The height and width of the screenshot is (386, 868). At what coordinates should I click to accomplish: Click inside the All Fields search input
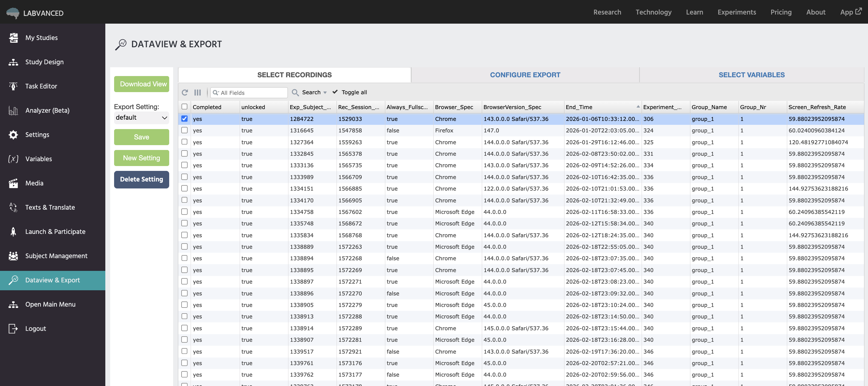click(249, 93)
